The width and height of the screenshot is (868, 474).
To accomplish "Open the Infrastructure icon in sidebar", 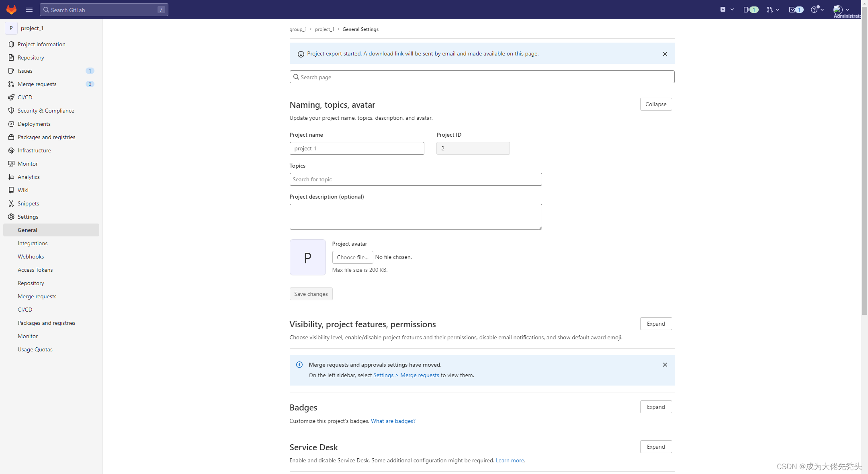I will pos(11,150).
